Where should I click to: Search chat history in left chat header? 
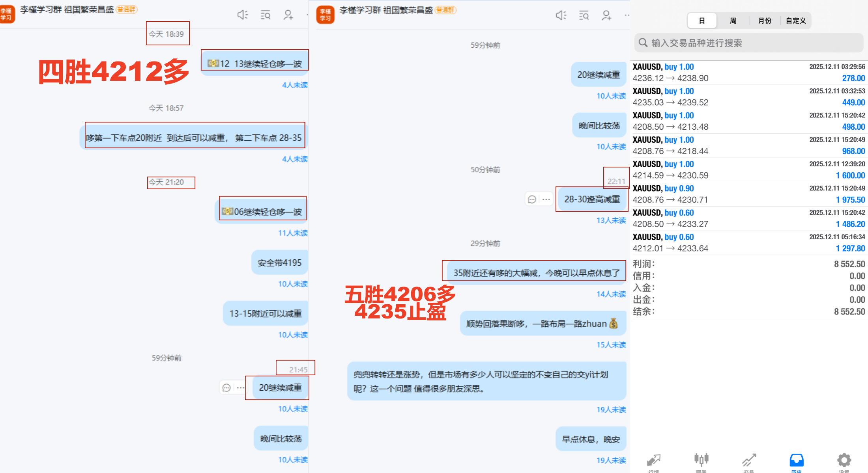[266, 15]
